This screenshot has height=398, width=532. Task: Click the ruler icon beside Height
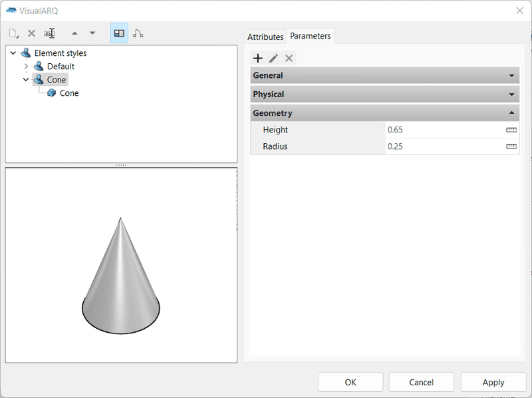(x=510, y=130)
